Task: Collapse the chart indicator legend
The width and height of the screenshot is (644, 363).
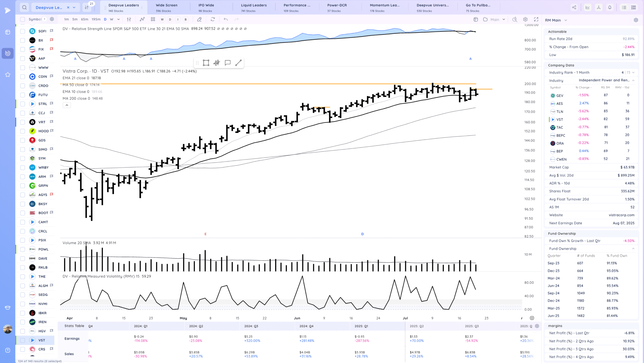Action: click(67, 105)
